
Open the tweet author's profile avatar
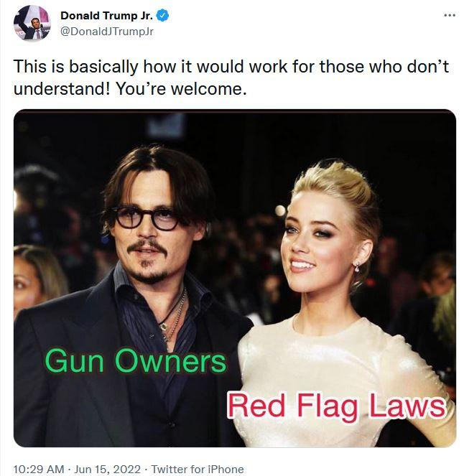point(32,24)
